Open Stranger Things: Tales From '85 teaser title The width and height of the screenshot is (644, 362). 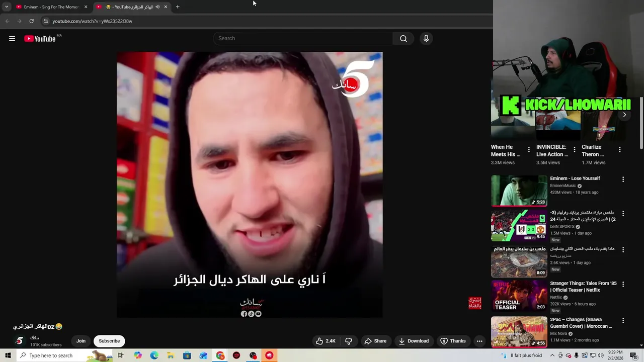click(583, 287)
